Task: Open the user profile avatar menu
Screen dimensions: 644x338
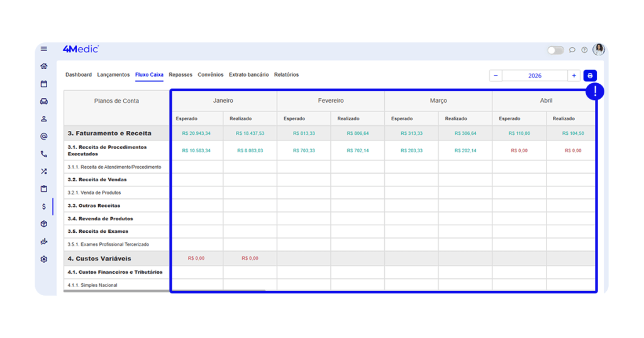Action: pos(599,49)
